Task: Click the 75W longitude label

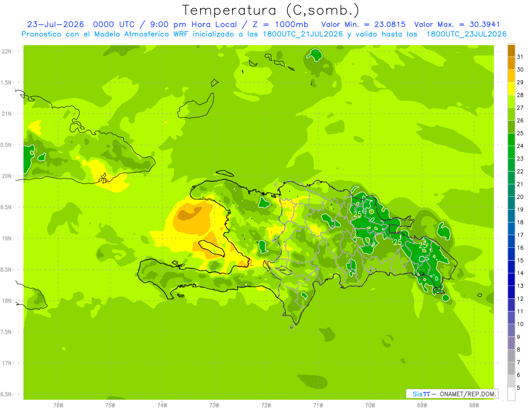Action: pos(110,405)
